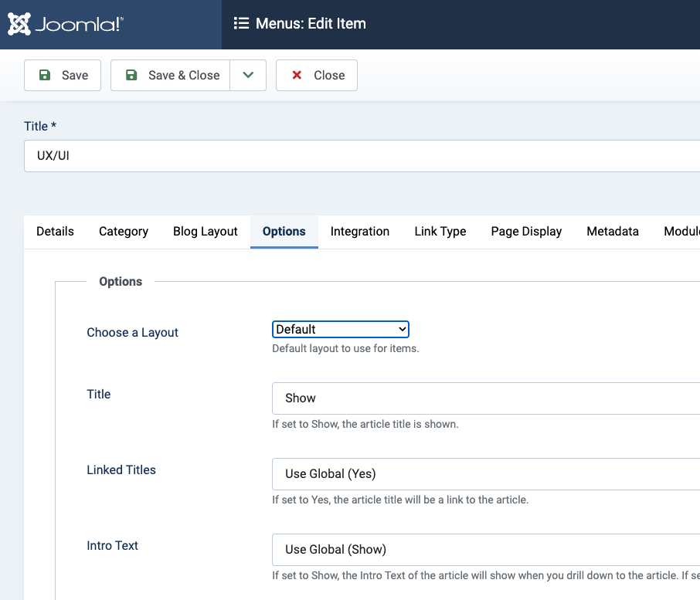Open the Link Type tab

[x=440, y=232]
